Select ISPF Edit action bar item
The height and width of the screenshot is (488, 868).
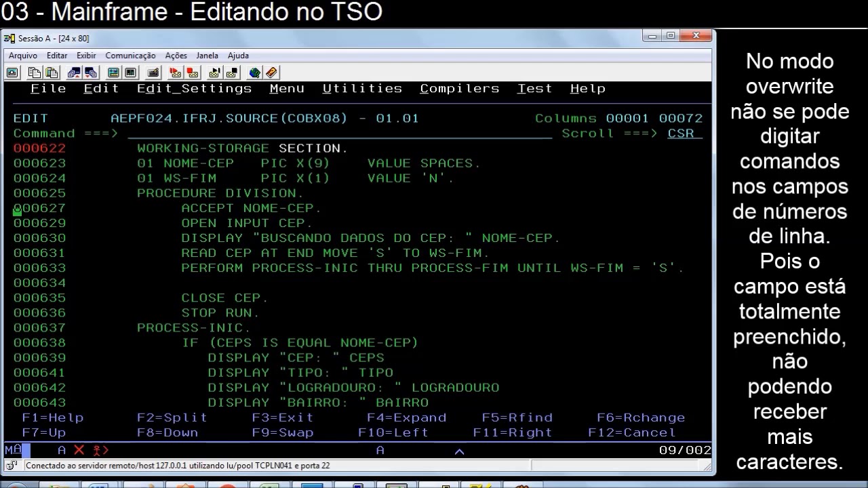click(102, 89)
